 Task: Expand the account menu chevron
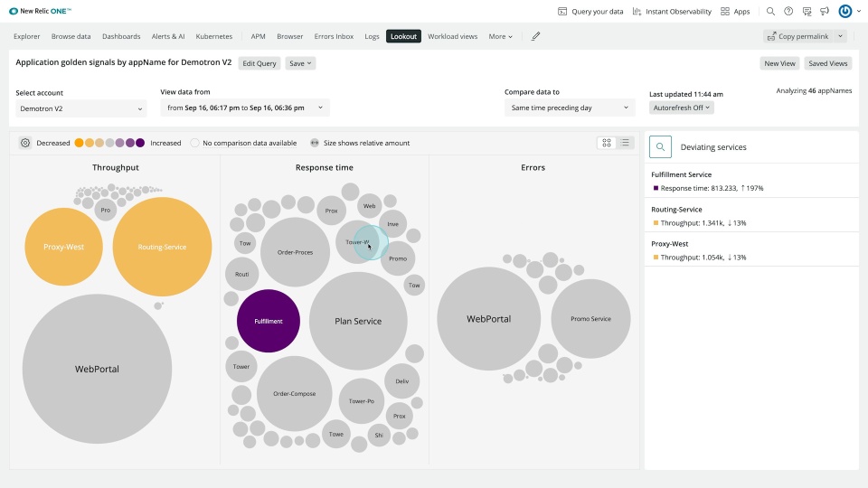click(859, 11)
